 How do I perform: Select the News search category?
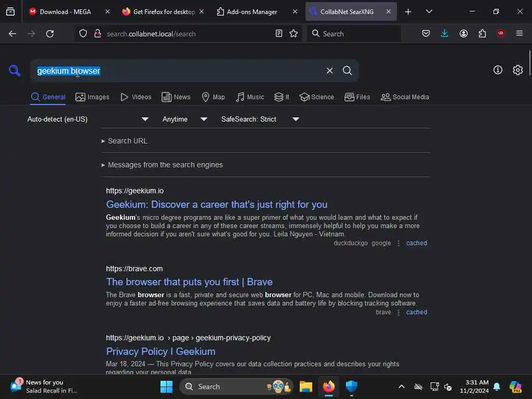pyautogui.click(x=176, y=97)
